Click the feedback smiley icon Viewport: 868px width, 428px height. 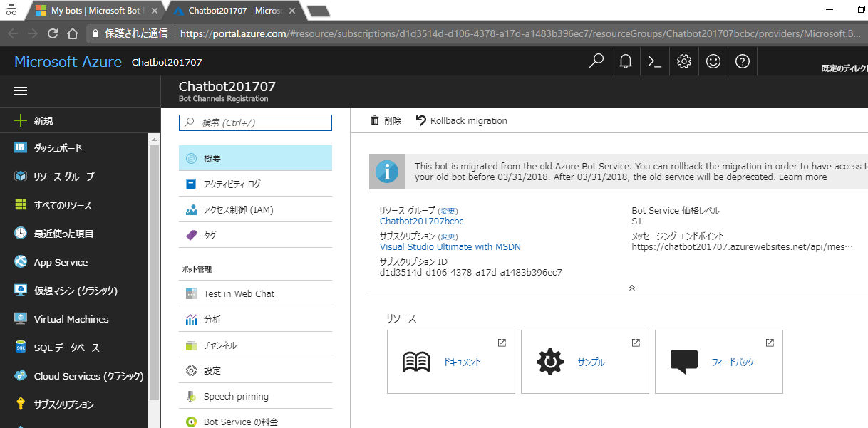click(x=713, y=61)
